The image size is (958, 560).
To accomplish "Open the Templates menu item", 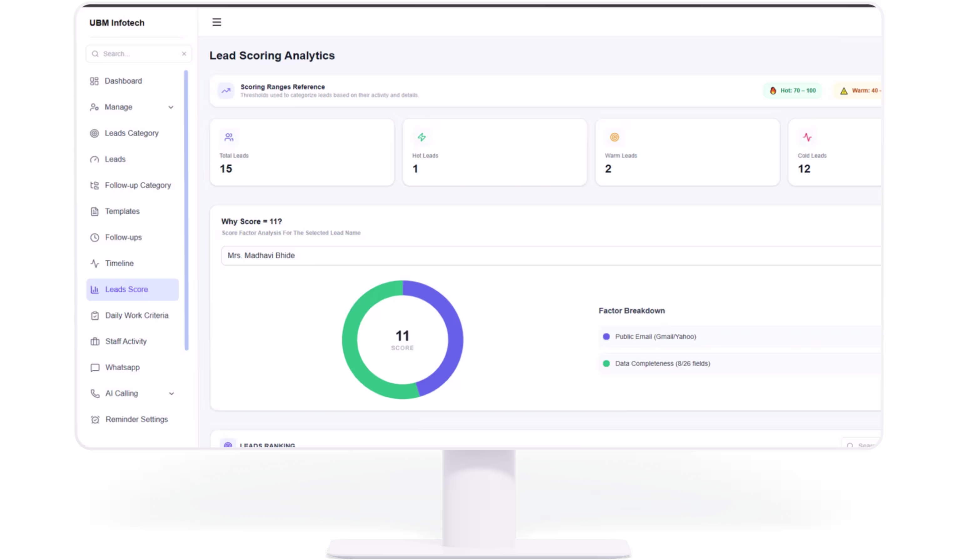I will (x=122, y=211).
